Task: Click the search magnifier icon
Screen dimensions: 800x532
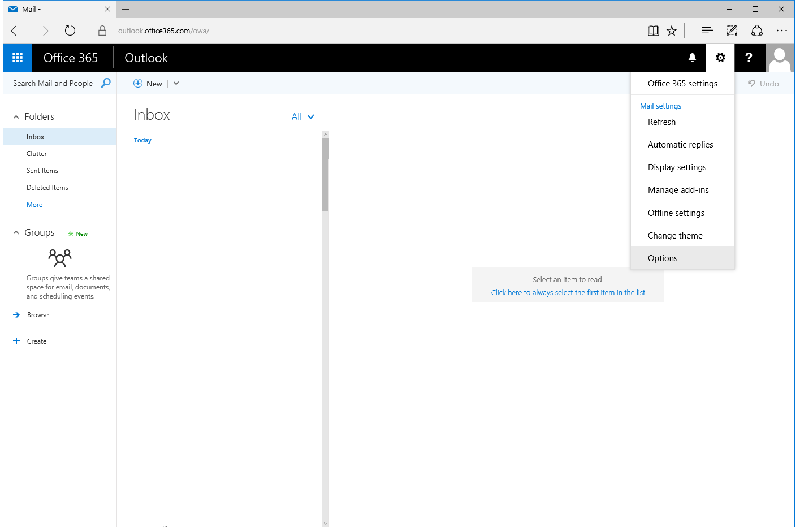Action: tap(106, 83)
